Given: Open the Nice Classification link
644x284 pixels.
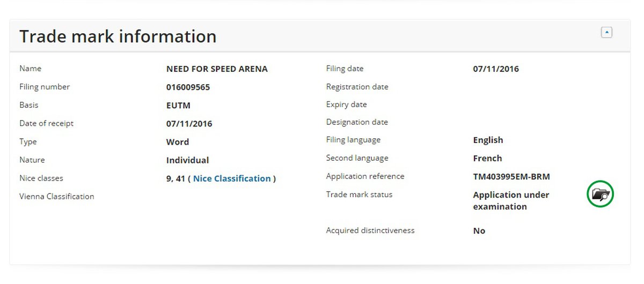Looking at the screenshot, I should coord(232,178).
